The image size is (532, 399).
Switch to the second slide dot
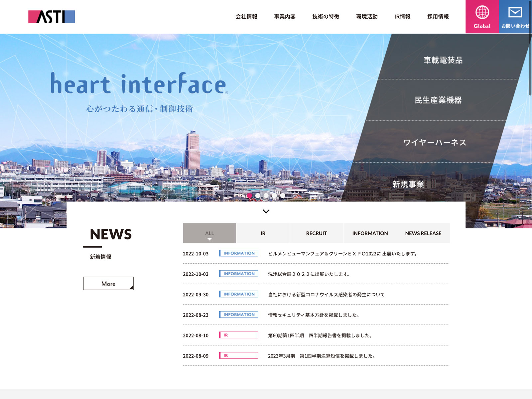click(x=258, y=196)
